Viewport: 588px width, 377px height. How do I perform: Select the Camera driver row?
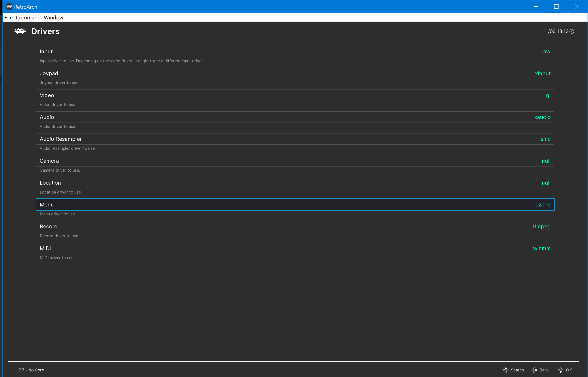295,161
